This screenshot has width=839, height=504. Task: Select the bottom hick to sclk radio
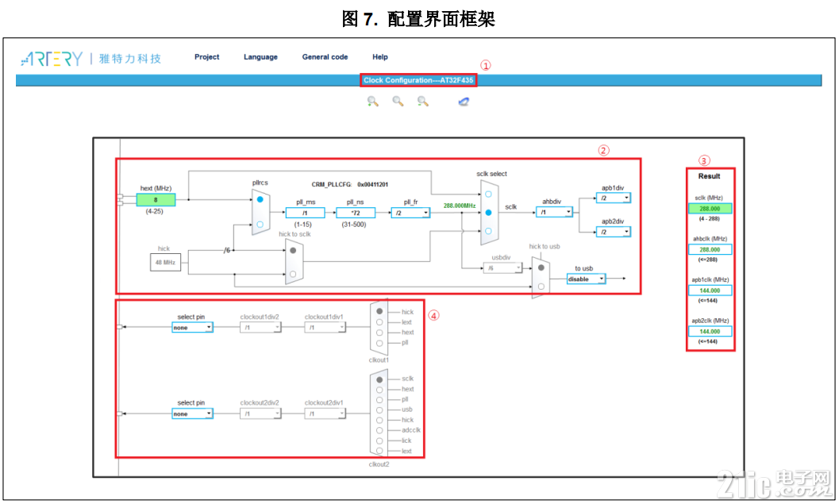pyautogui.click(x=293, y=274)
